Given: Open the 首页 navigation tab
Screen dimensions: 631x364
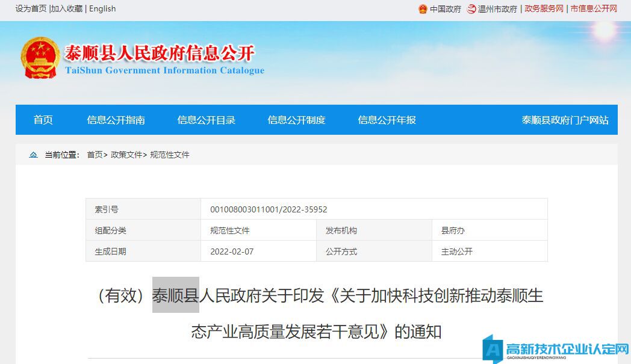Looking at the screenshot, I should pyautogui.click(x=43, y=120).
